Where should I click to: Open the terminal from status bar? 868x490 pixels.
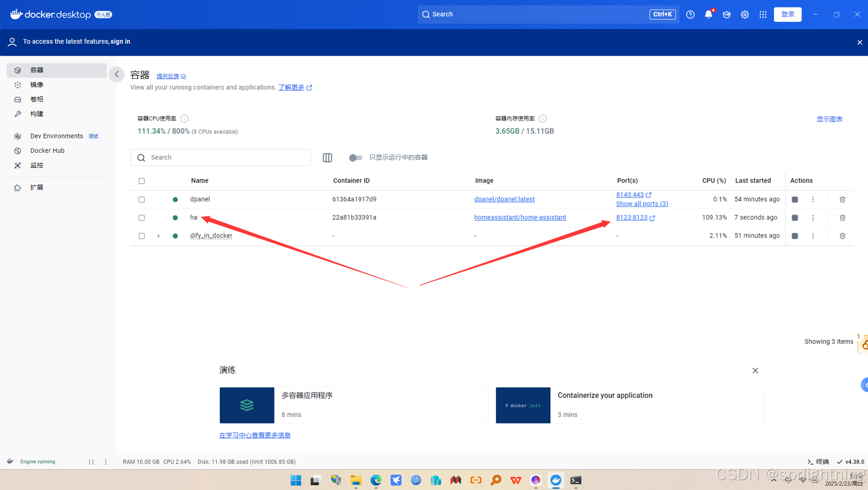click(x=818, y=462)
